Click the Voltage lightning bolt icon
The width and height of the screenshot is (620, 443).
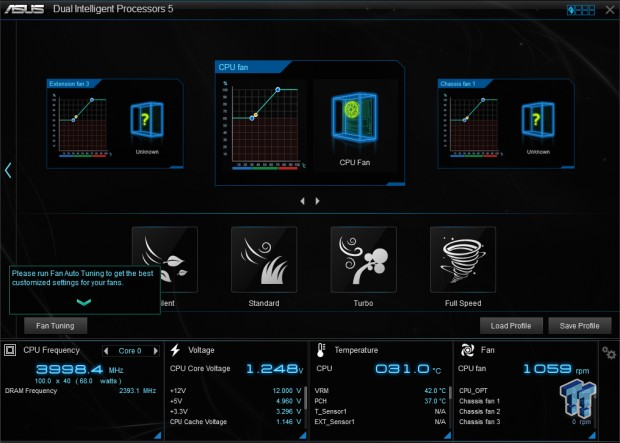(175, 350)
